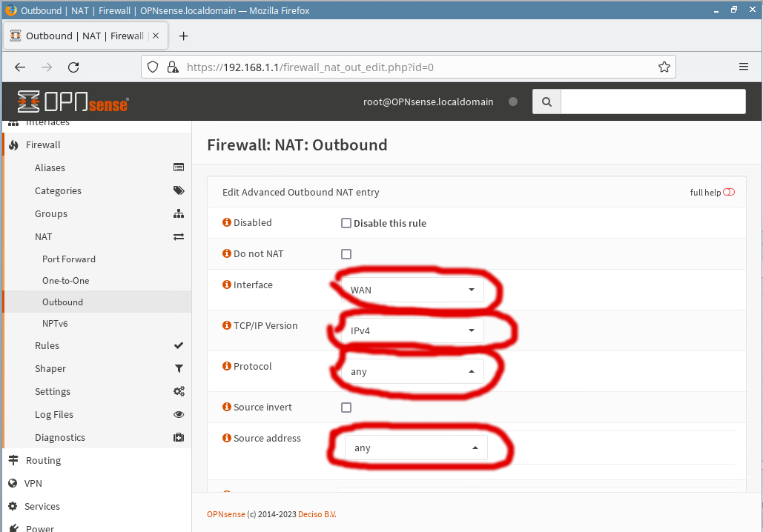Check the Source invert checkbox
Screen dimensions: 763x532
pyautogui.click(x=346, y=408)
